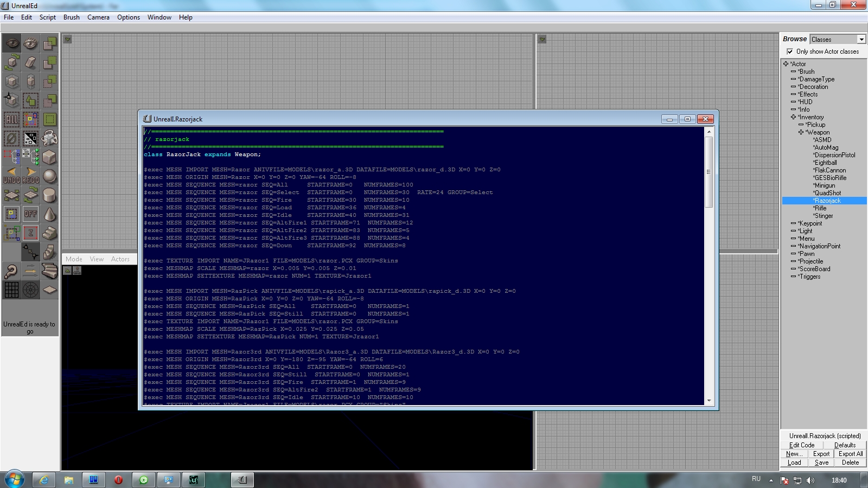Click the Load button

794,463
